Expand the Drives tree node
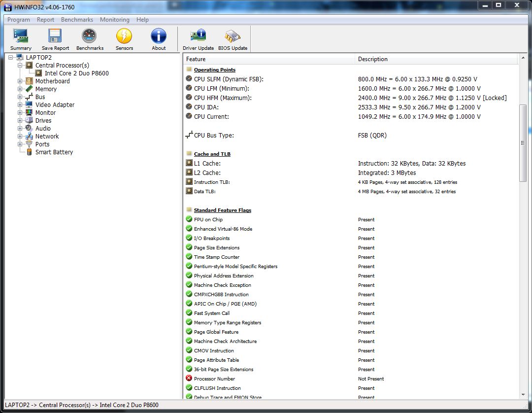Viewport: 532px width, 413px height. pyautogui.click(x=20, y=121)
